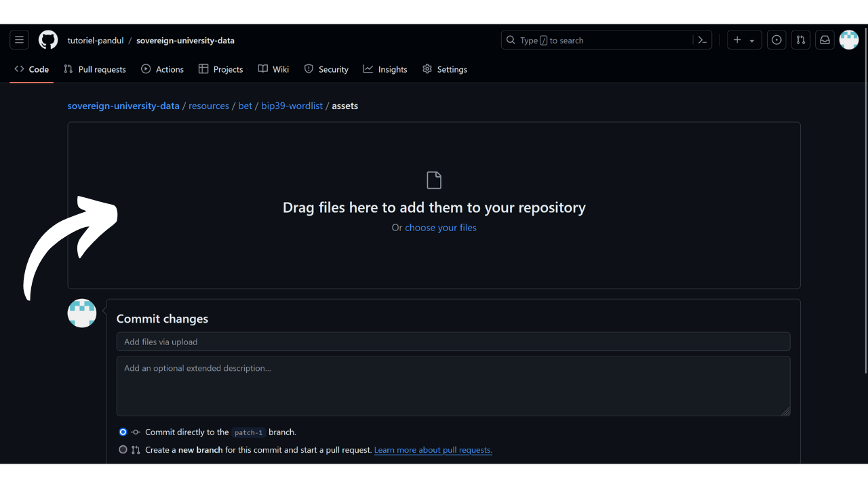The image size is (868, 488).
Task: Go to the Settings tab
Action: (x=445, y=69)
